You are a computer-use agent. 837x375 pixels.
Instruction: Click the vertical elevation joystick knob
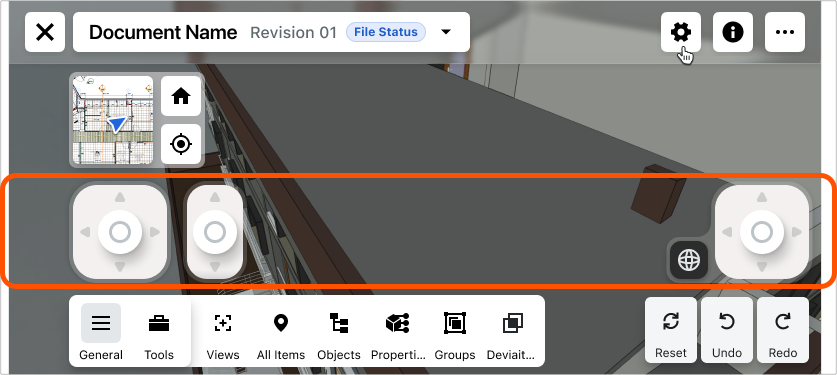(215, 232)
